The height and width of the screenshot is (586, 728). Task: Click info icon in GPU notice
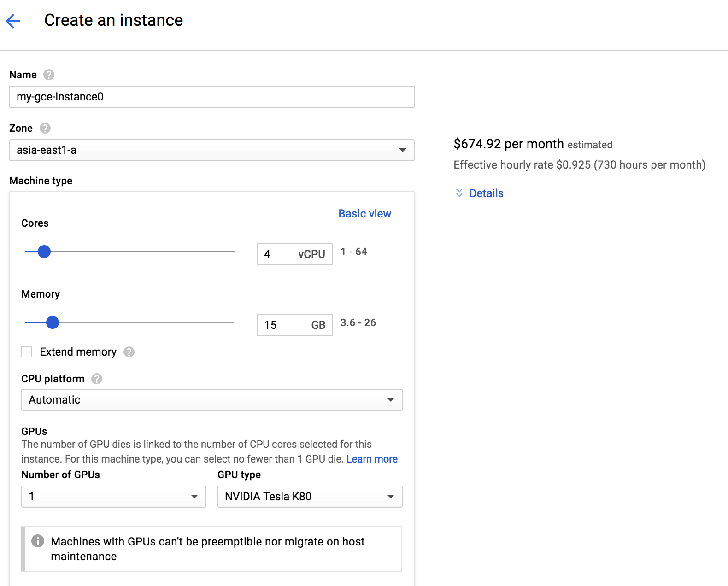point(38,541)
